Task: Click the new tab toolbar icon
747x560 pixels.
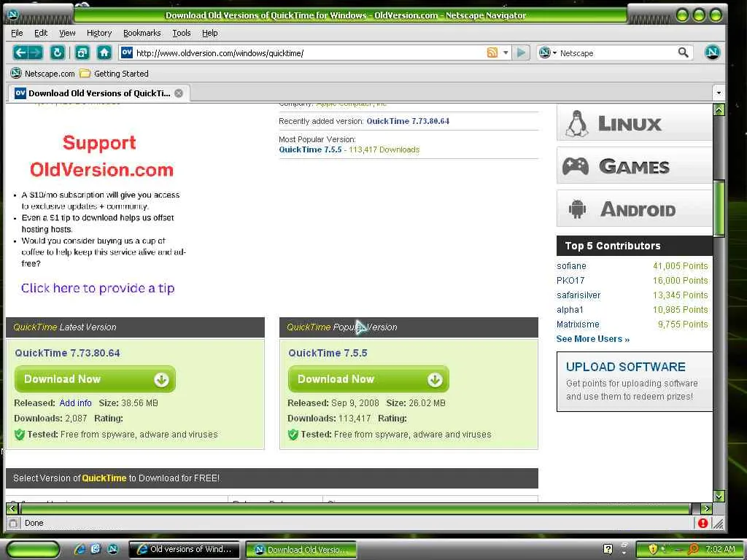Action: click(82, 52)
